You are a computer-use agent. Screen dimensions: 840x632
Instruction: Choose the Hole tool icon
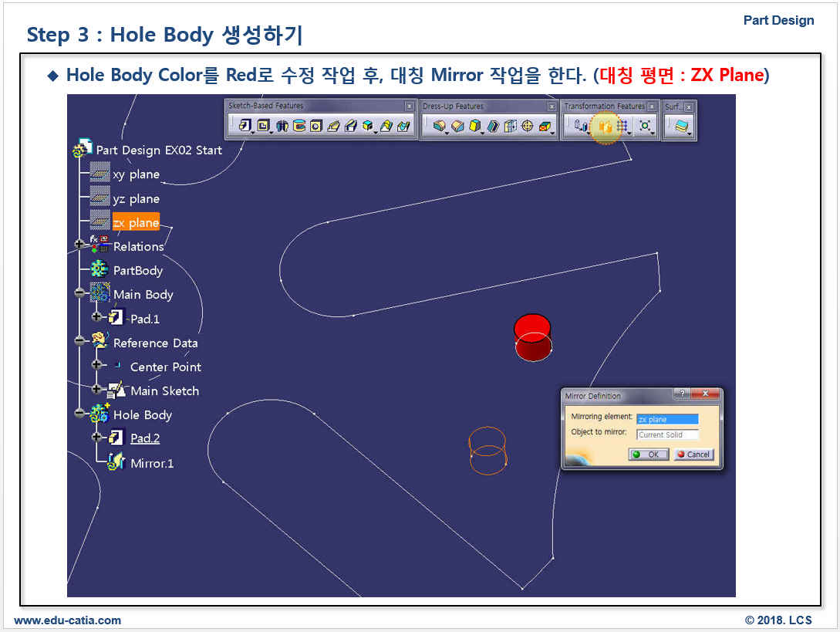(x=316, y=126)
